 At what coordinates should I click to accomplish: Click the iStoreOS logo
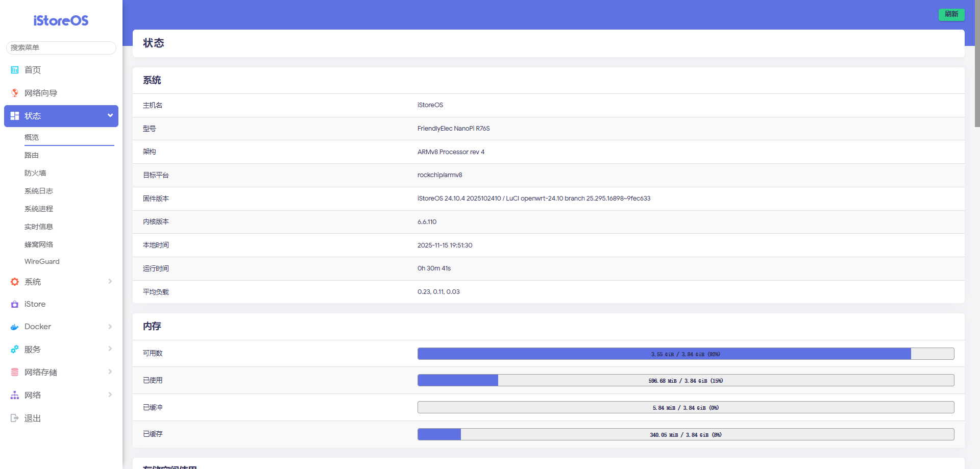61,20
